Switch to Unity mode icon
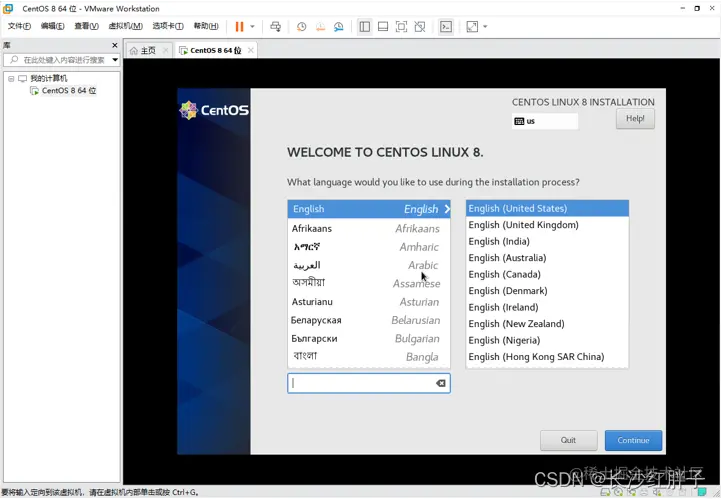 tap(420, 27)
